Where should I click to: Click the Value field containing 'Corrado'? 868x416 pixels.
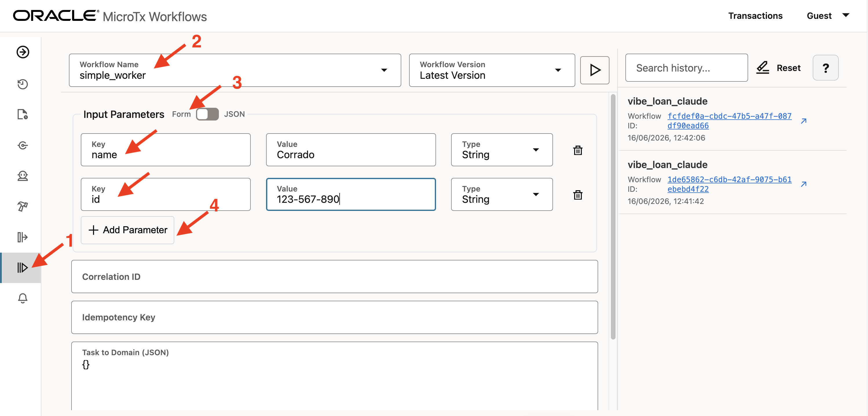click(x=351, y=150)
